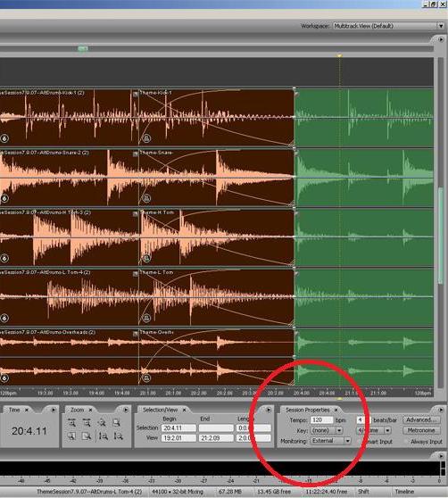Click Zoom Out Horizontally icon in Zoom panel
Image resolution: width=448 pixels, height=498 pixels.
(x=87, y=423)
